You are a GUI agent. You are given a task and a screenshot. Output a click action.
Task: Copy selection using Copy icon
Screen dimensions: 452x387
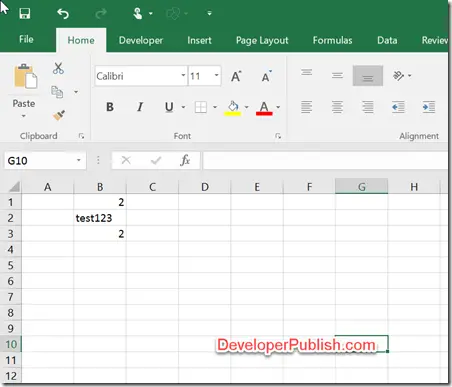(57, 92)
